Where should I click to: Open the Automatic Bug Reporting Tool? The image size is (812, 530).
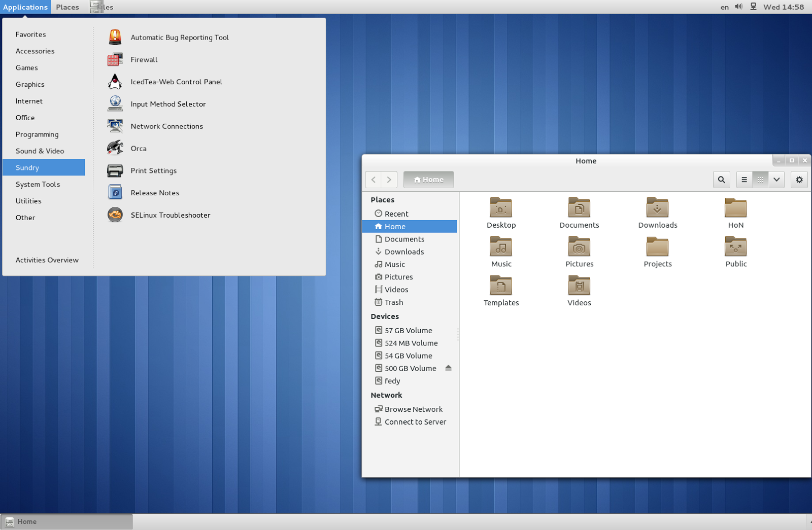(179, 37)
